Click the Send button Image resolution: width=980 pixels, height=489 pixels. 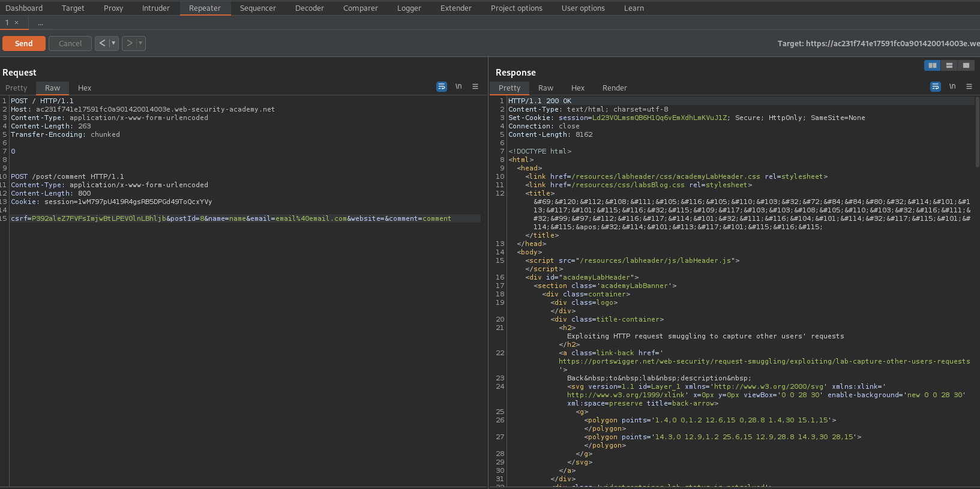click(24, 43)
